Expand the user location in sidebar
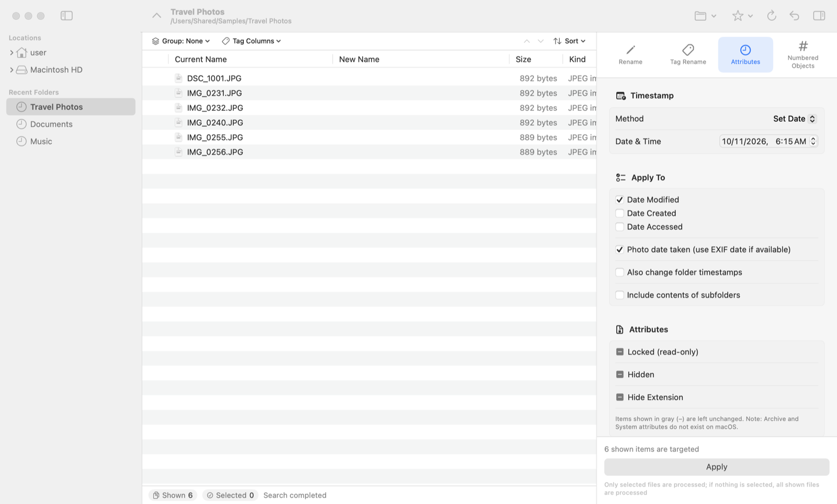Image resolution: width=837 pixels, height=504 pixels. tap(12, 53)
